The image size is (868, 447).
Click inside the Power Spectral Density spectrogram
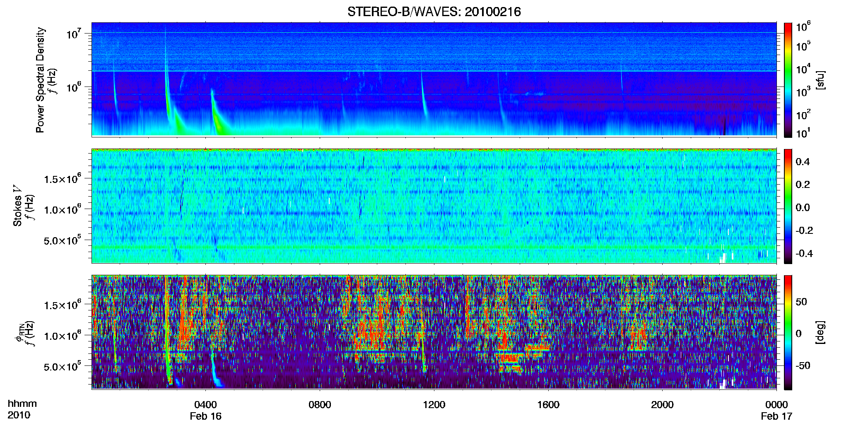point(434,79)
